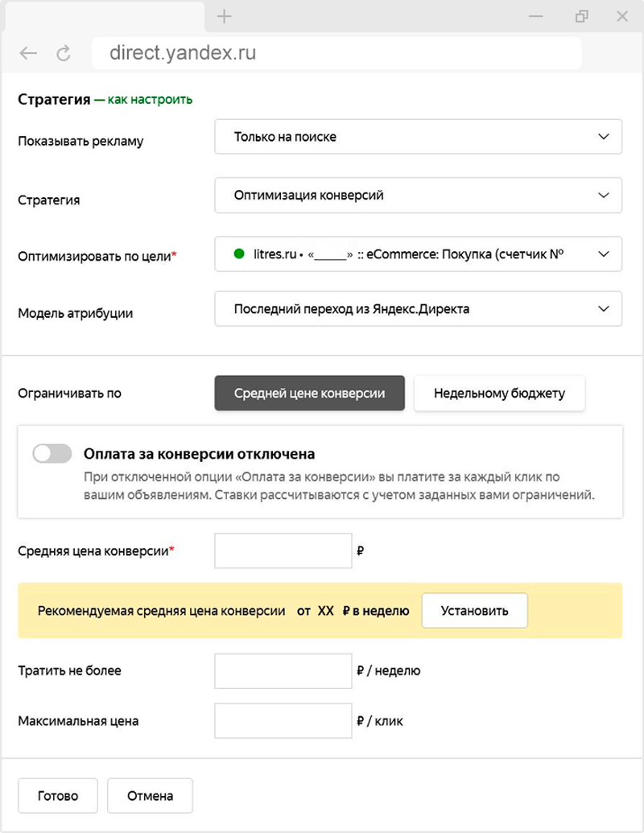The width and height of the screenshot is (644, 833).
Task: Click the 'Установить' recommendation button
Action: [475, 611]
